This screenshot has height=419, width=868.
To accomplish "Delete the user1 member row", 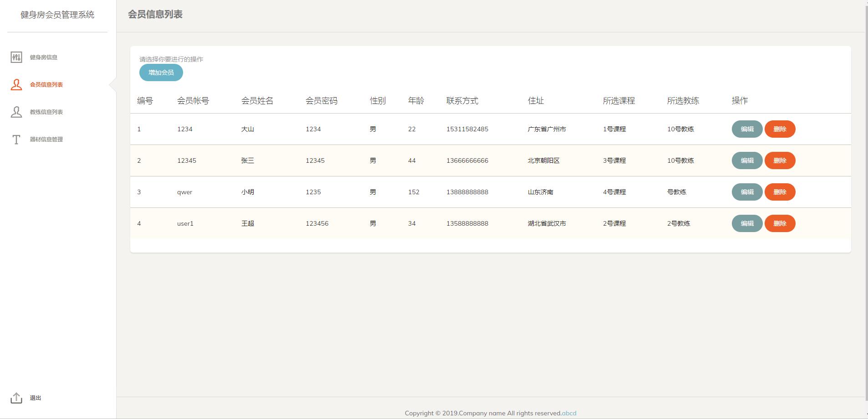I will coord(780,223).
